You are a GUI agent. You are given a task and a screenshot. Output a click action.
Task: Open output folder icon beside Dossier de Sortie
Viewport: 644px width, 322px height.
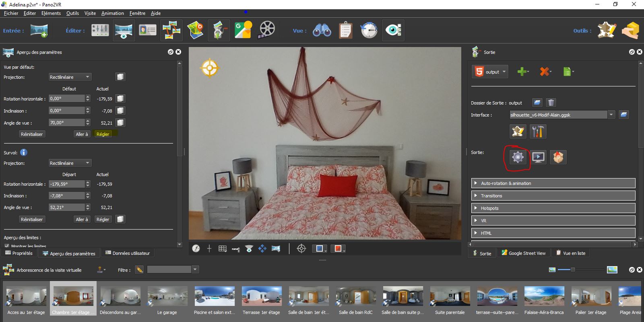[537, 103]
